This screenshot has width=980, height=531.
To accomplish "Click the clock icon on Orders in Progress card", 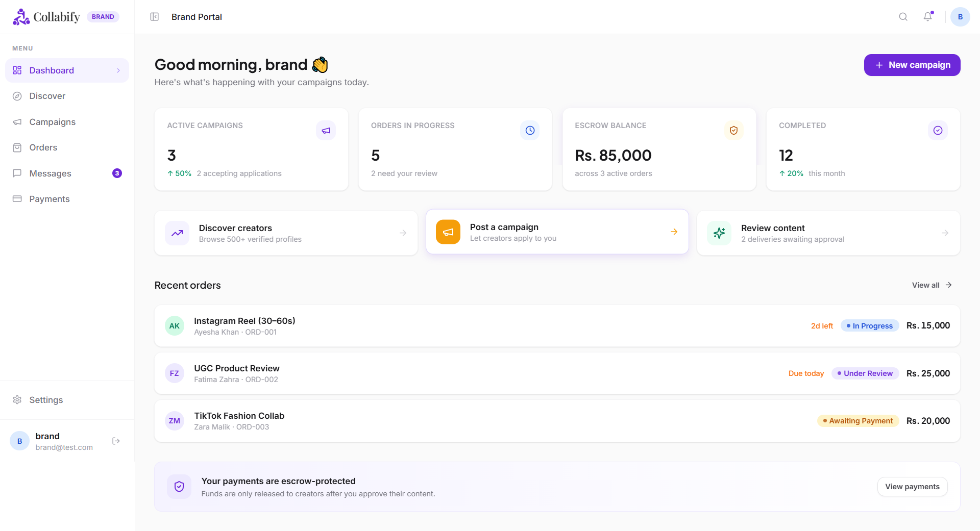I will point(530,131).
